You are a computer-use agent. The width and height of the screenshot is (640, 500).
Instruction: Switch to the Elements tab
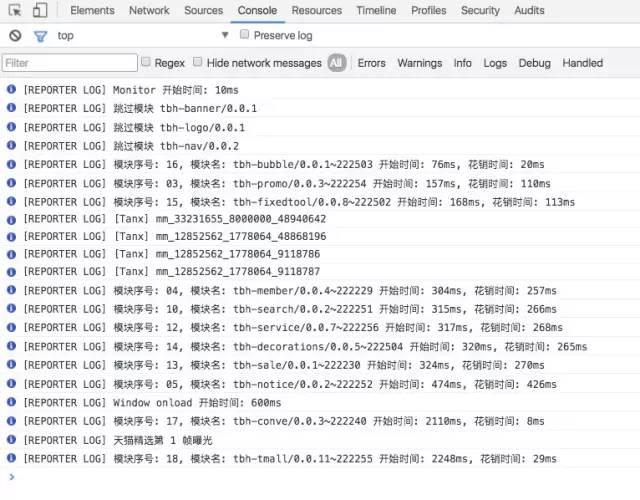[x=92, y=11]
